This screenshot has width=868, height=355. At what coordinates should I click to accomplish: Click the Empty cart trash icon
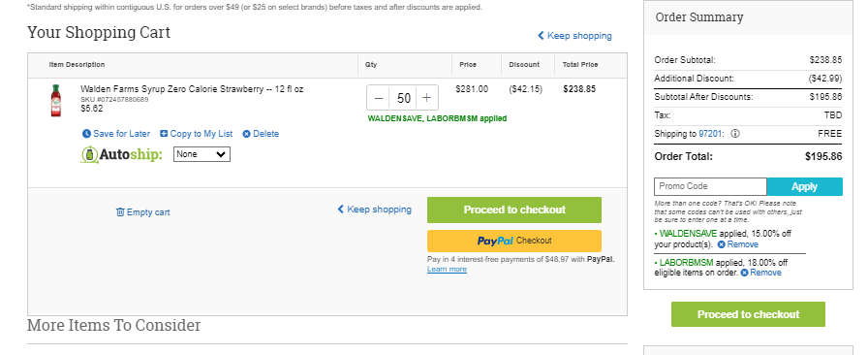click(x=120, y=211)
